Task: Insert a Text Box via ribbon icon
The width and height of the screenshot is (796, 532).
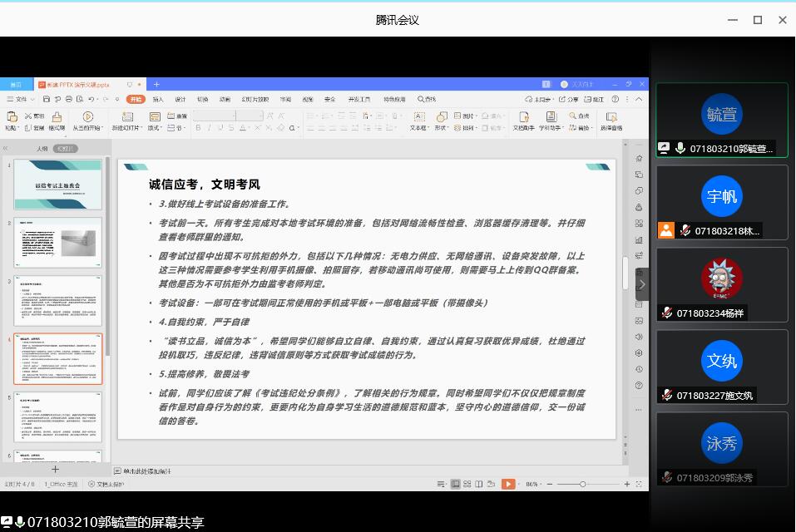Action: click(x=419, y=117)
